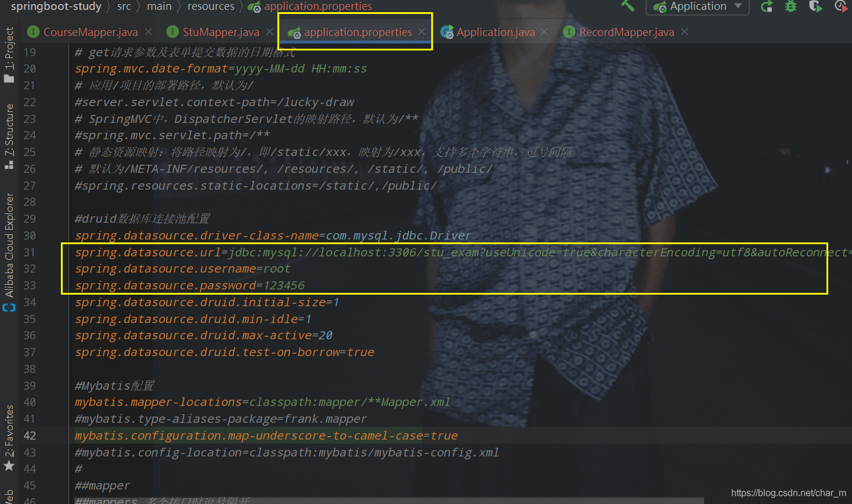Click the RecordMapper.java interface icon
The image size is (852, 504).
569,32
